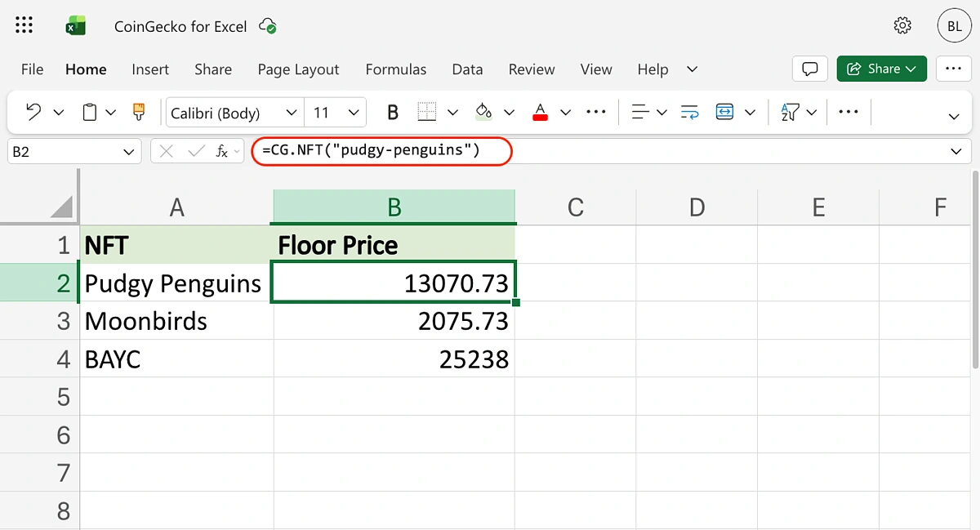
Task: Expand the Font Color picker arrow
Action: (565, 112)
